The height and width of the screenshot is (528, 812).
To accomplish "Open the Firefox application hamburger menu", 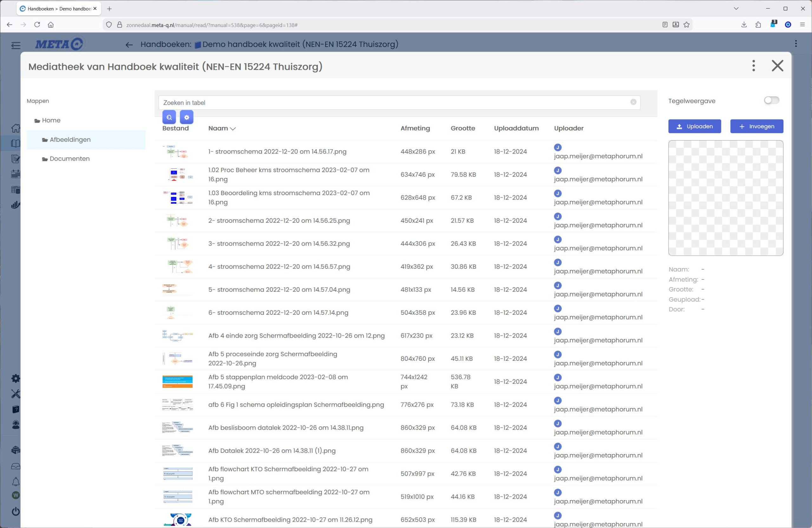I will tap(802, 24).
